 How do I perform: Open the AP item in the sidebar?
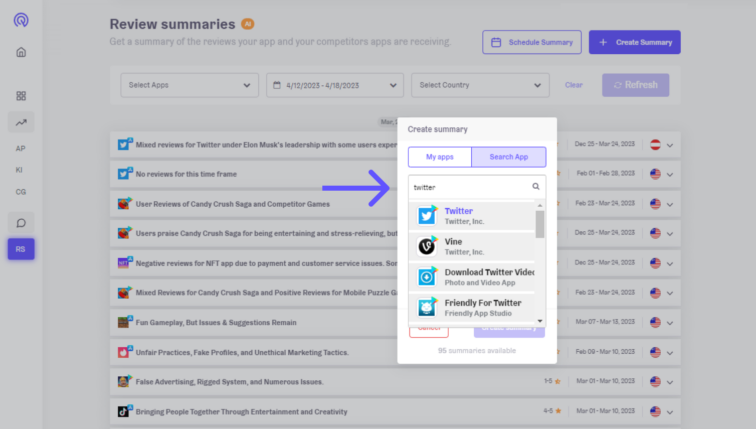[x=20, y=148]
